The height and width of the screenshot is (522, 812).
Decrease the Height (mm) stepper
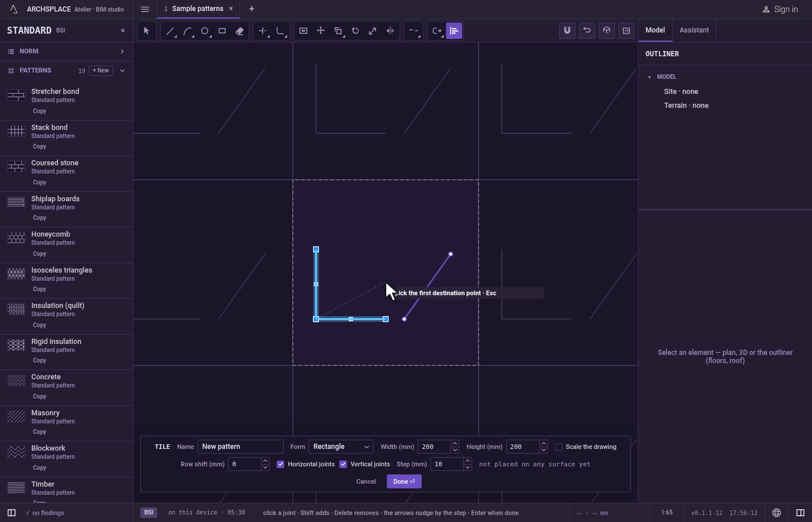point(543,450)
